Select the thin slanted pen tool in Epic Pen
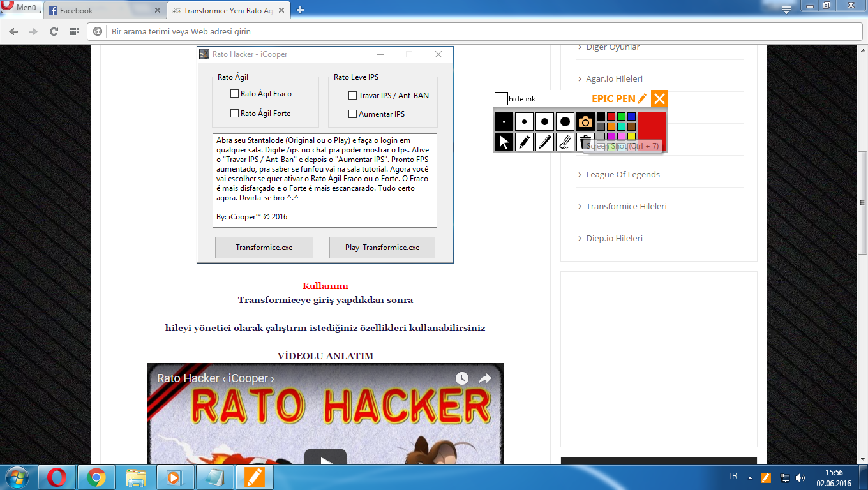Image resolution: width=868 pixels, height=490 pixels. (x=544, y=142)
